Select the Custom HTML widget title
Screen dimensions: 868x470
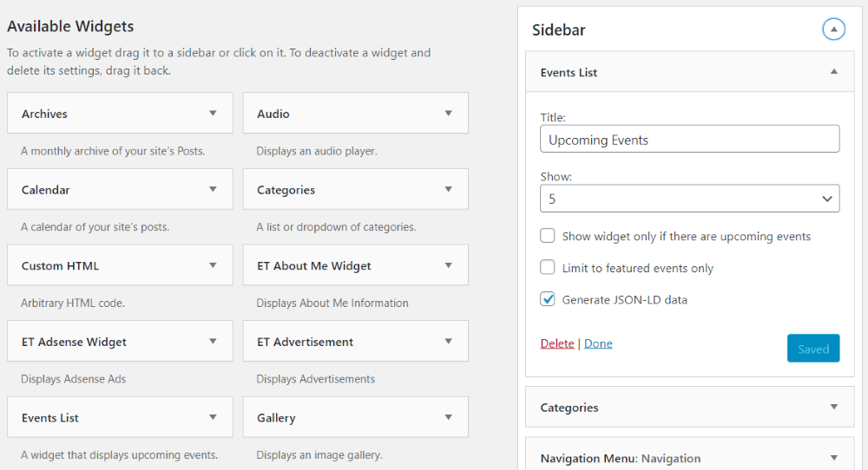(61, 266)
